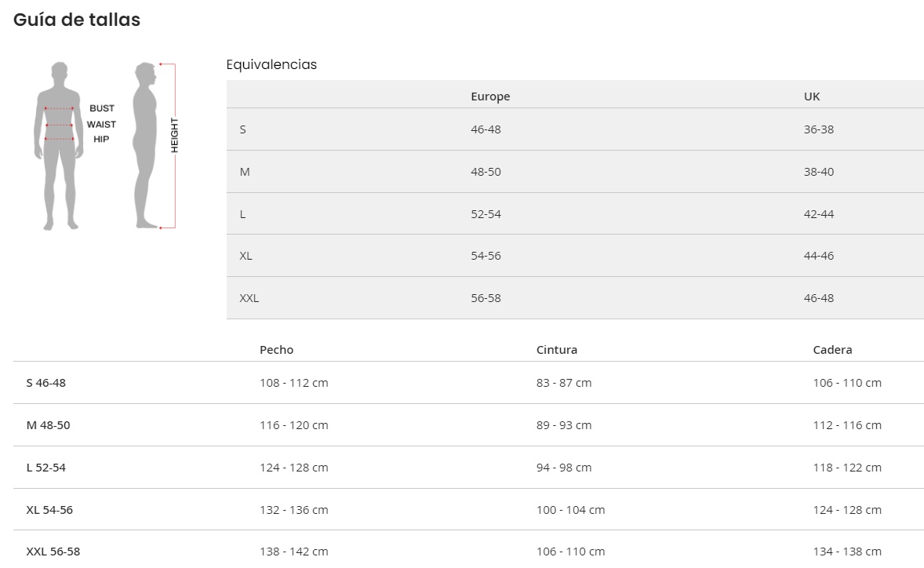Click the BUST measurement label

point(102,108)
